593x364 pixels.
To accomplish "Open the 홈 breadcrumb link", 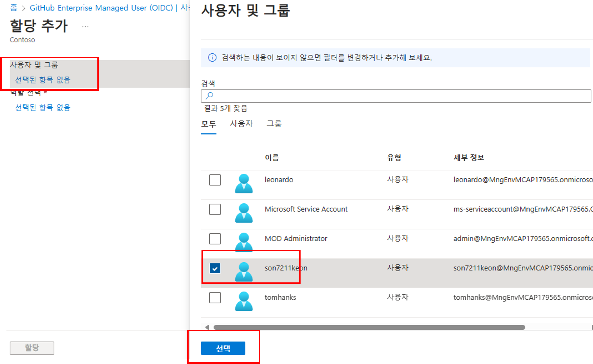I will [14, 8].
